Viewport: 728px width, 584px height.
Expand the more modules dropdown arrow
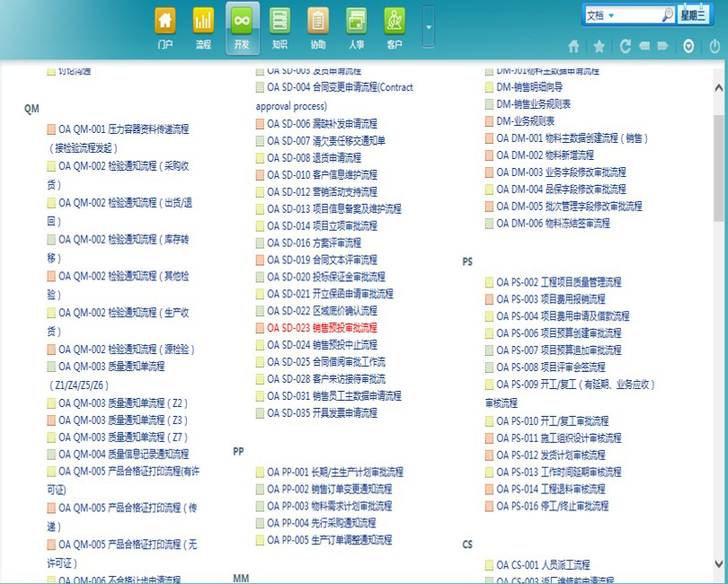tap(429, 28)
